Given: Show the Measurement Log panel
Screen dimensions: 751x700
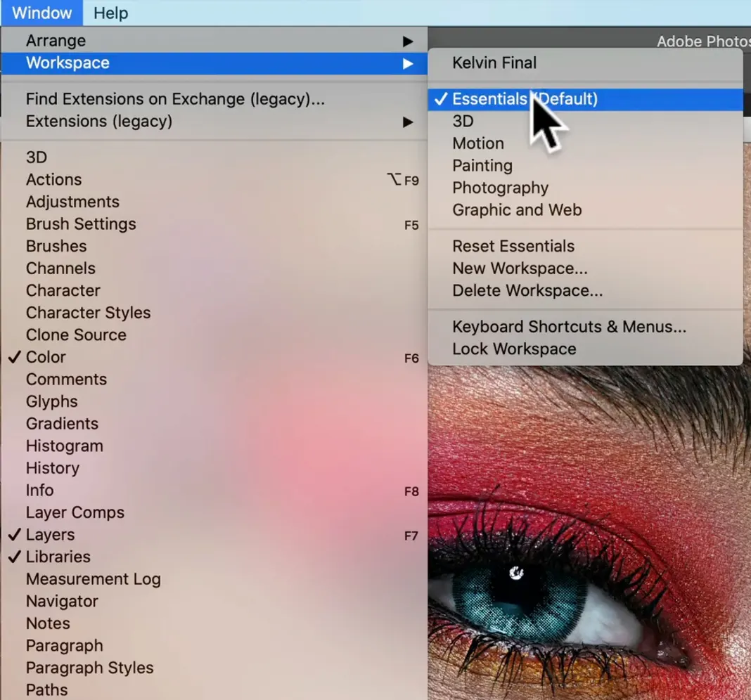Looking at the screenshot, I should 214,579.
